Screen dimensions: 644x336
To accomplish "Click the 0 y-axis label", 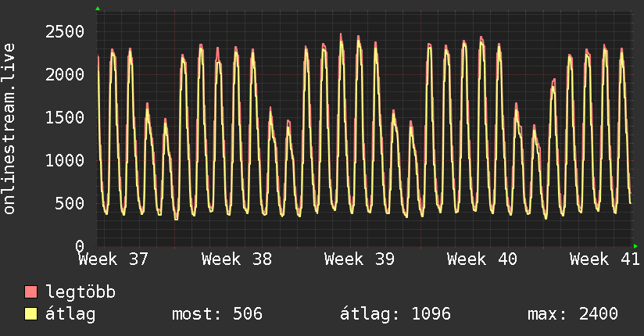I will pos(80,246).
